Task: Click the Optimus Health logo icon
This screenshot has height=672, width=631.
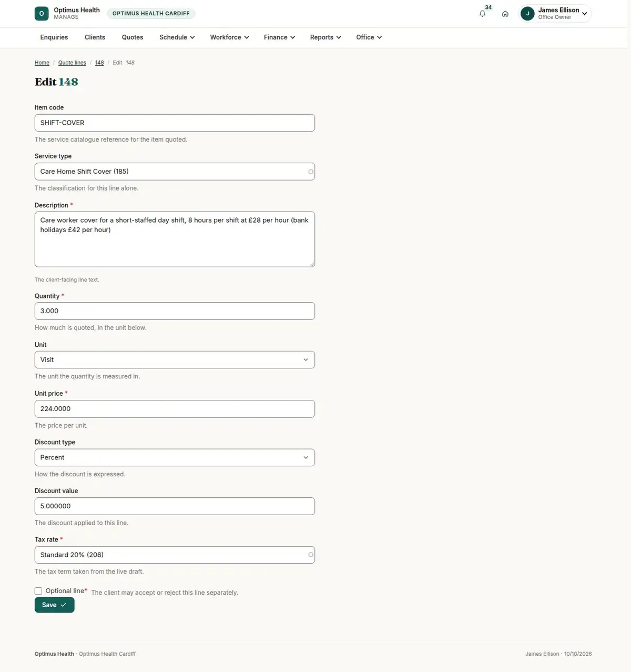Action: tap(42, 14)
